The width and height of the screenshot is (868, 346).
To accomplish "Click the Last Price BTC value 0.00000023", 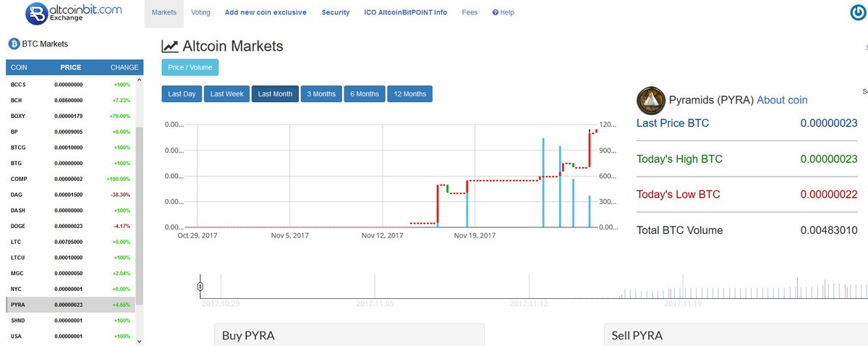I will click(x=829, y=123).
